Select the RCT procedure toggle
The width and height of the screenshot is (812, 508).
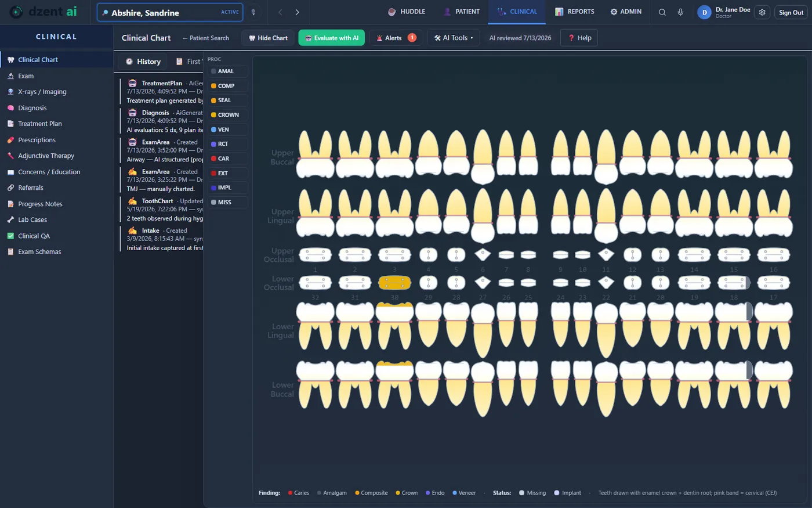click(228, 144)
